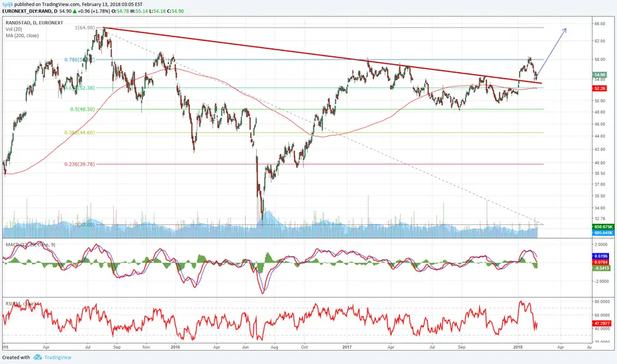Click the red 0.0784 MACD signal tag
617x364 pixels.
(601, 262)
